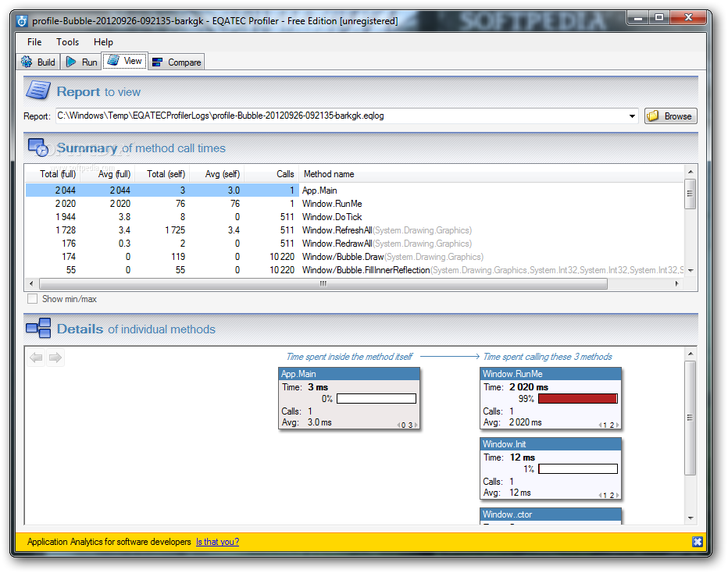Select the Window.RefreshAll row
The height and width of the screenshot is (573, 728).
point(355,230)
